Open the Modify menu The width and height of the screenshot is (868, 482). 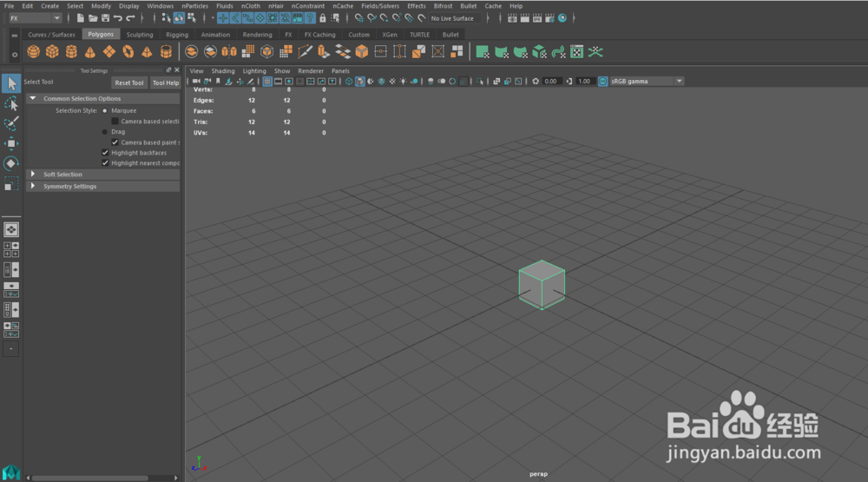click(101, 6)
